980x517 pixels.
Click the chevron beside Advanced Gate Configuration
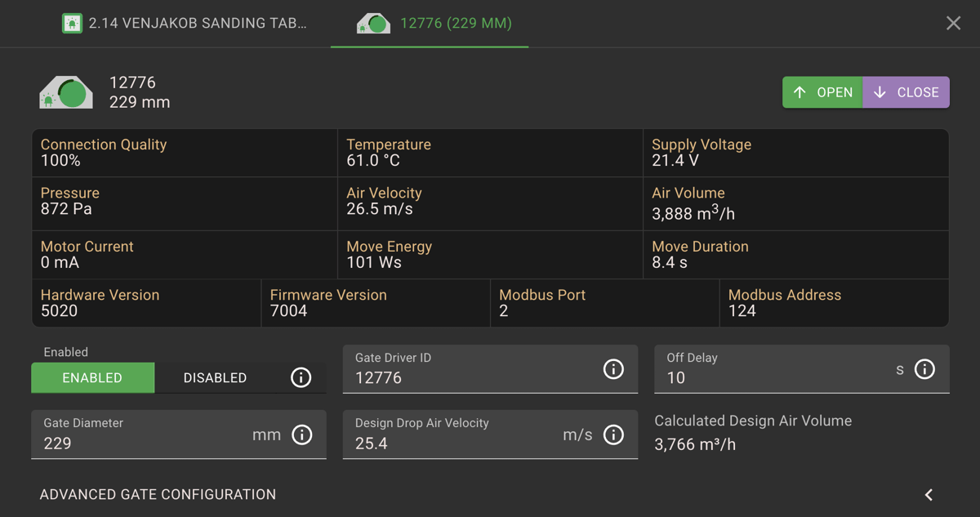coord(928,494)
